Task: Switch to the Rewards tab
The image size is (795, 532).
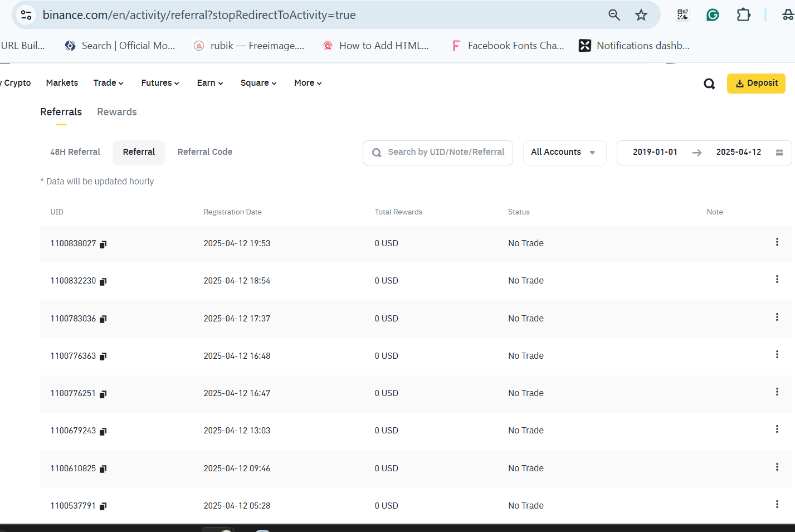Action: [117, 112]
